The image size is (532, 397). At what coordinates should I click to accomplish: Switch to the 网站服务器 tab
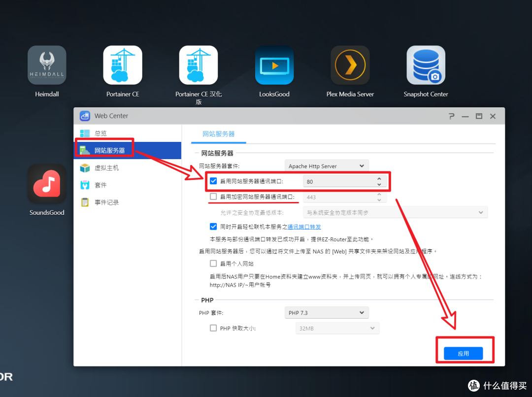coord(219,134)
